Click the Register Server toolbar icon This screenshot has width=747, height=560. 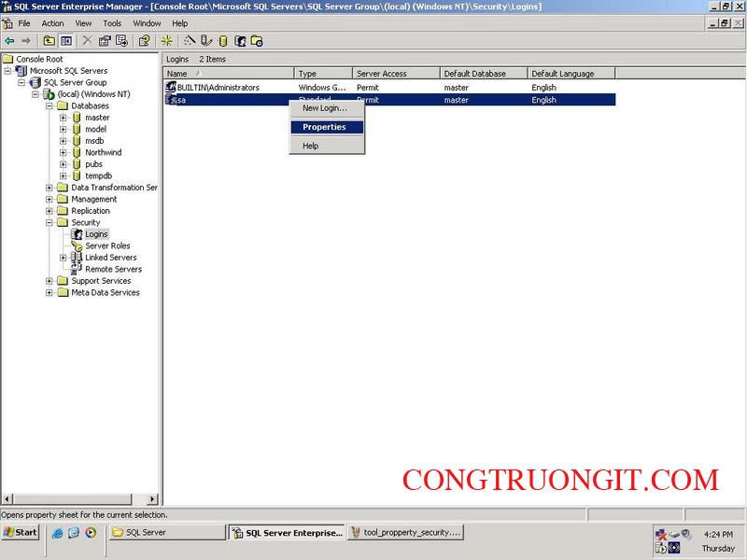pyautogui.click(x=206, y=41)
